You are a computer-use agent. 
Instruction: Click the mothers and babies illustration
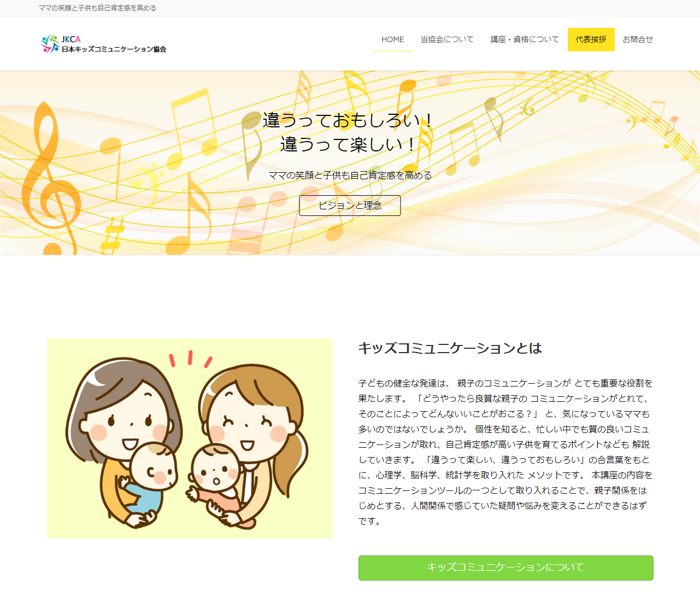[x=190, y=438]
